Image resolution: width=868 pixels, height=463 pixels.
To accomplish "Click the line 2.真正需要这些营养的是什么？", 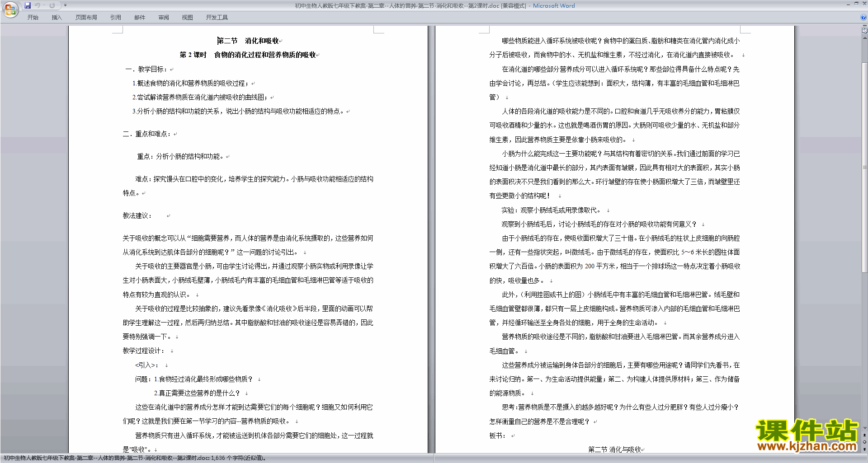I will point(197,393).
